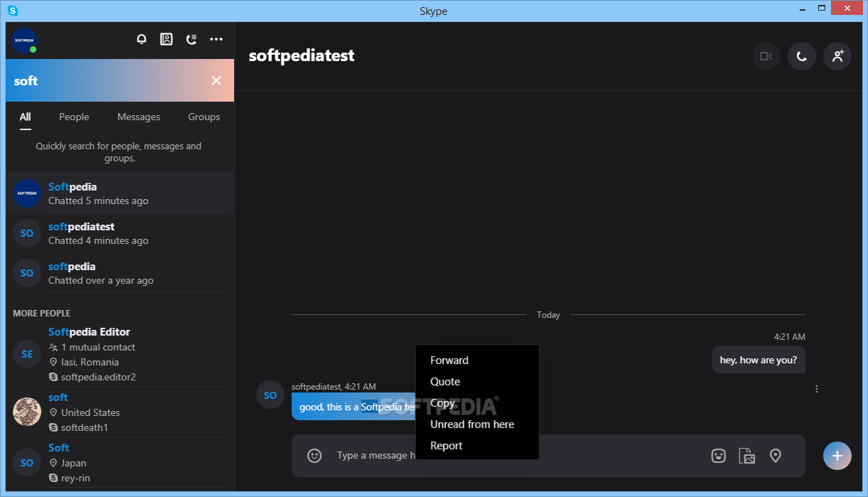Image resolution: width=868 pixels, height=497 pixels.
Task: Click the SO avatar beside the Soft Japan contact
Action: pos(27,462)
